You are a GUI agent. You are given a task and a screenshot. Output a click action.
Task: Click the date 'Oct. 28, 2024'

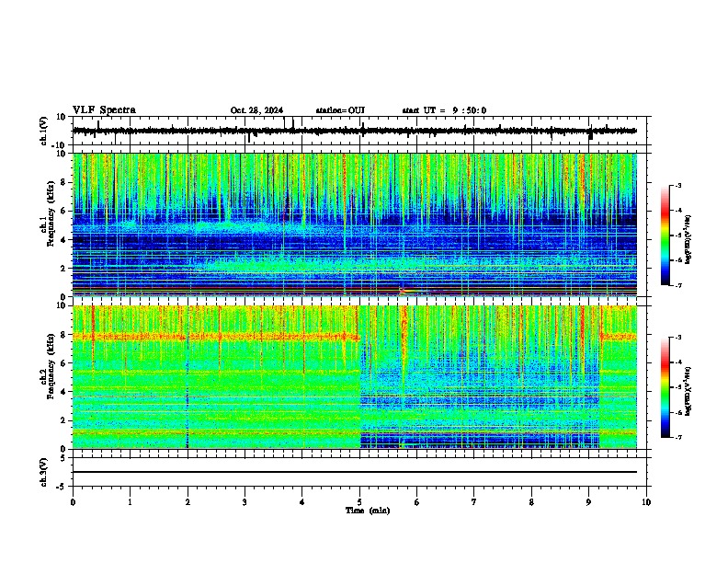(256, 110)
